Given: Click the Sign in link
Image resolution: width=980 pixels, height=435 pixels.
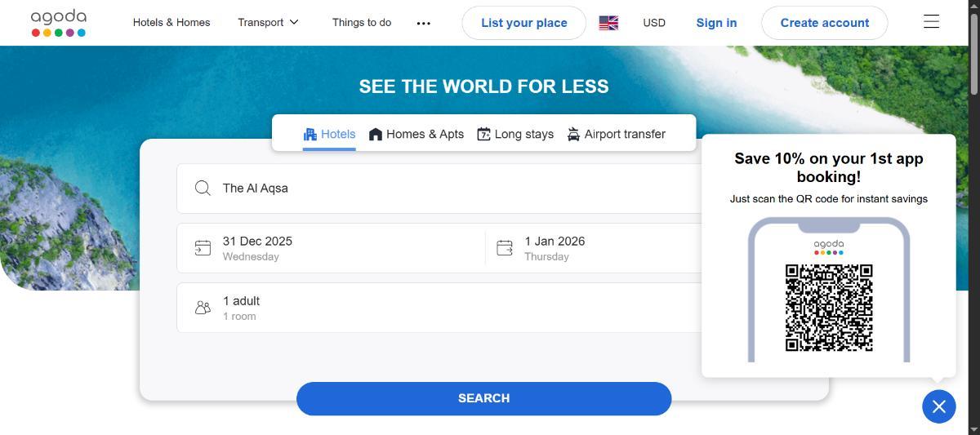Looking at the screenshot, I should [716, 23].
